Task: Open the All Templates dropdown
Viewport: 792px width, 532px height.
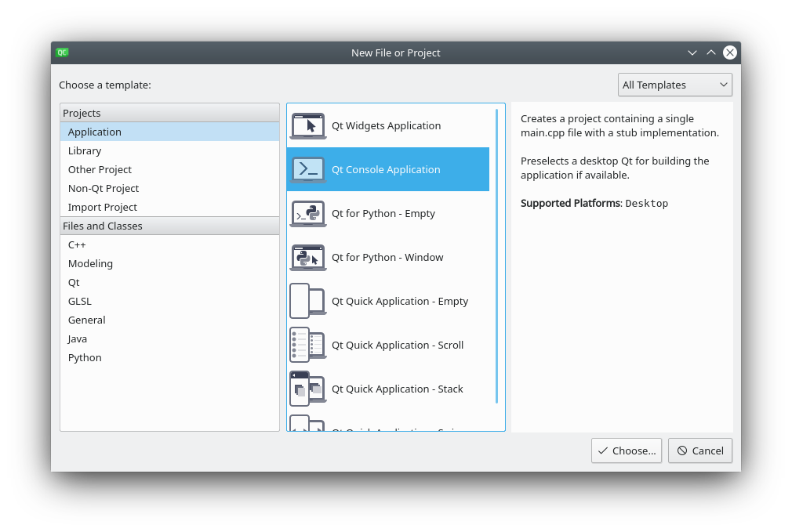Action: (x=674, y=85)
